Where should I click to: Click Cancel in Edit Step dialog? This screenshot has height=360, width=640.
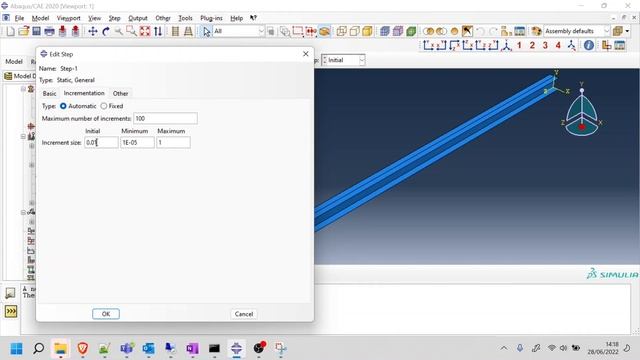[244, 314]
